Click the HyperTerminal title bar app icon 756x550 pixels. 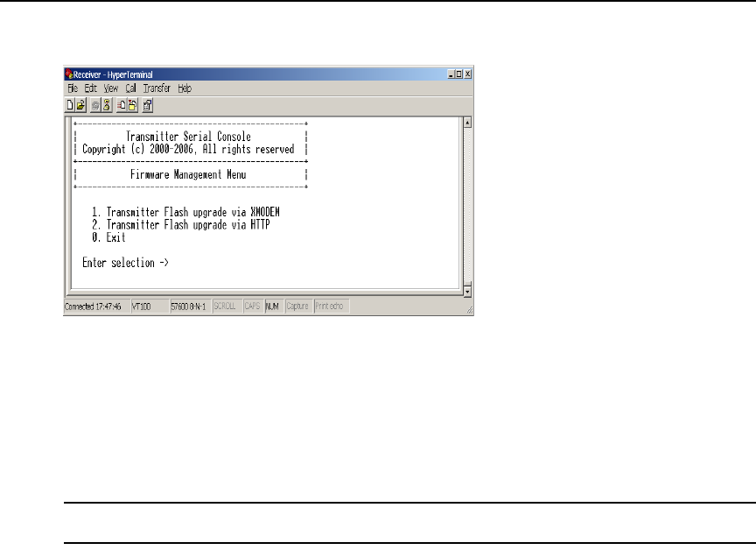pyautogui.click(x=69, y=74)
